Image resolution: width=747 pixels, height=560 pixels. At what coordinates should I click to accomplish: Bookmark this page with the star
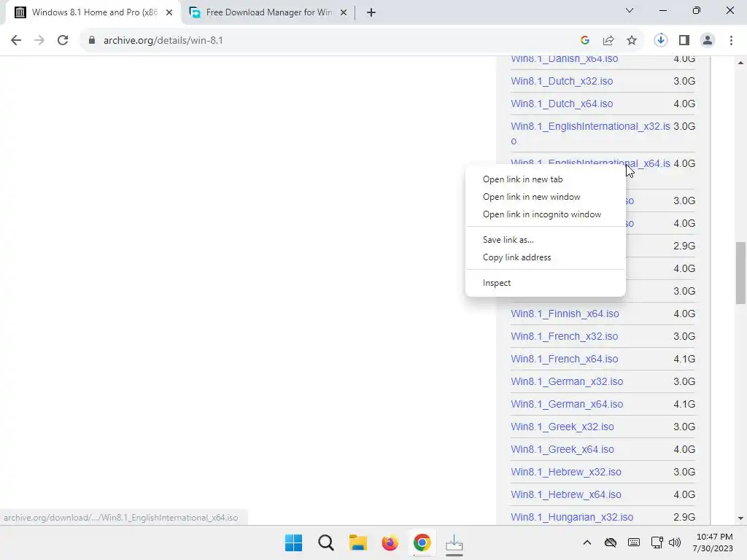coord(632,41)
